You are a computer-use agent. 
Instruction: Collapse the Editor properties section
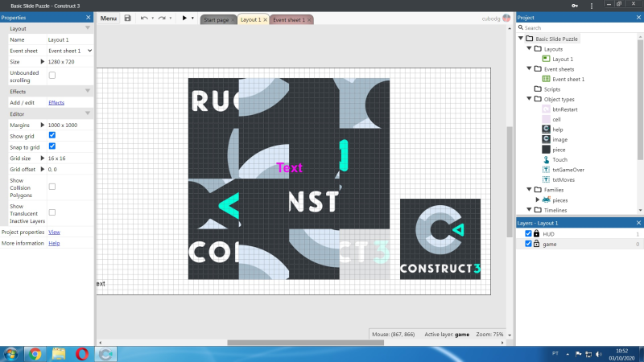88,113
